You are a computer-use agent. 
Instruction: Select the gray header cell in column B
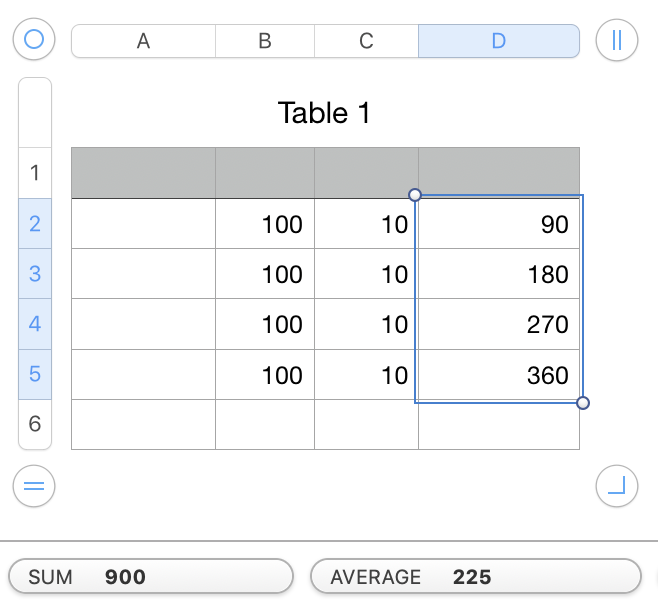pos(265,173)
